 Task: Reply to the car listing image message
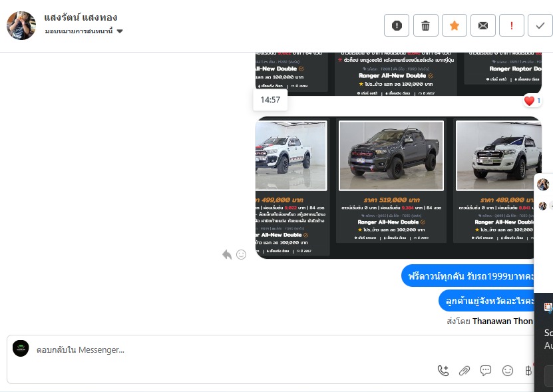pos(227,254)
